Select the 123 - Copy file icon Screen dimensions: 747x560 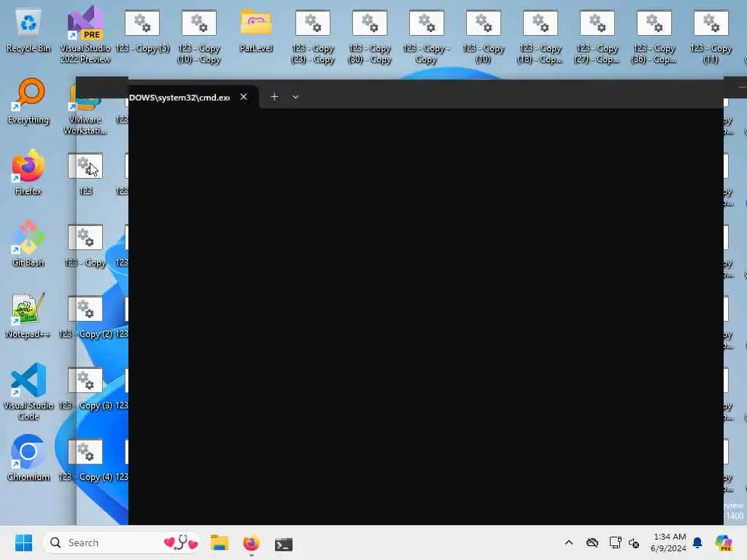coord(85,245)
